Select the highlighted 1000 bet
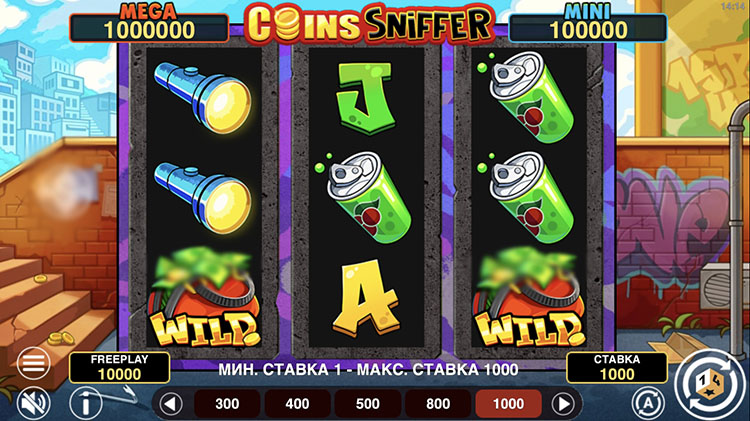 508,404
